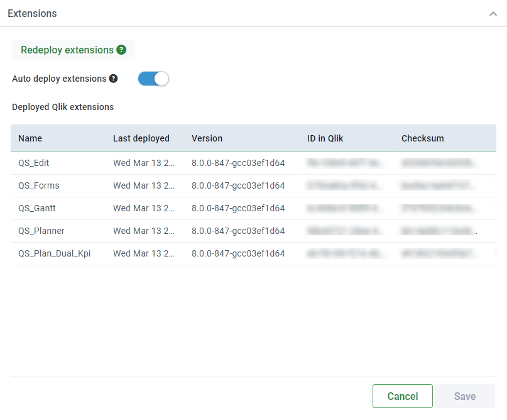Click the Deployed Qlik extensions heading
The height and width of the screenshot is (420, 507).
coord(63,107)
